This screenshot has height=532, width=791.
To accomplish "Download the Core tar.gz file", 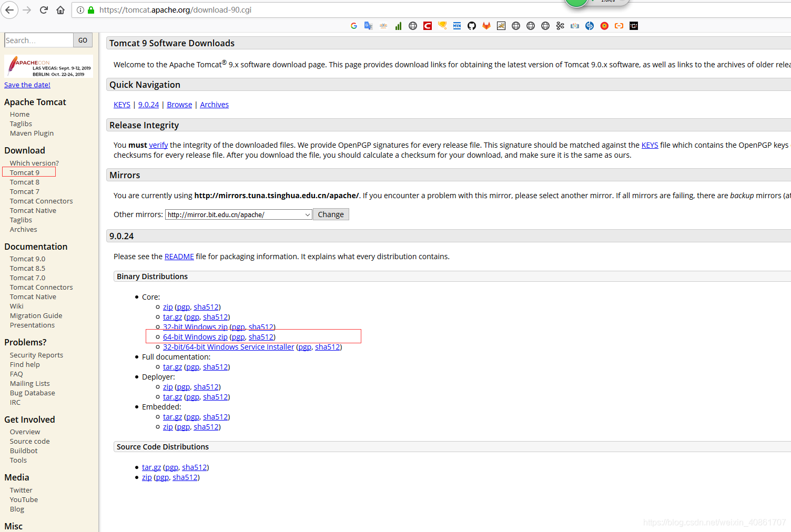I will [173, 317].
